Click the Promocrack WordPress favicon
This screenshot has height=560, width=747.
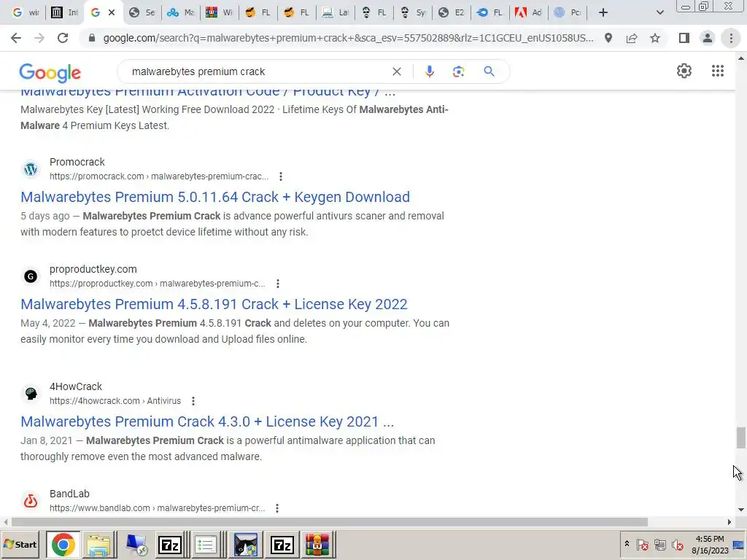click(31, 169)
